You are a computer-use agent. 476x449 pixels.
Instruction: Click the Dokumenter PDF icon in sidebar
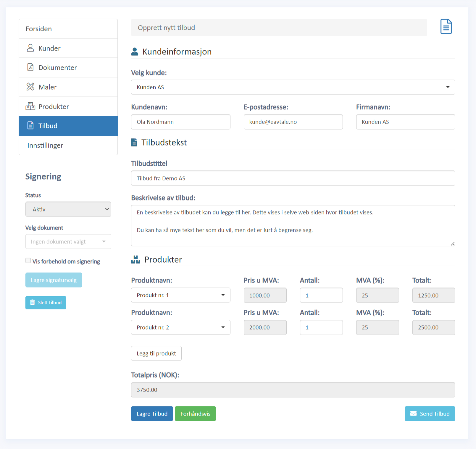[30, 67]
